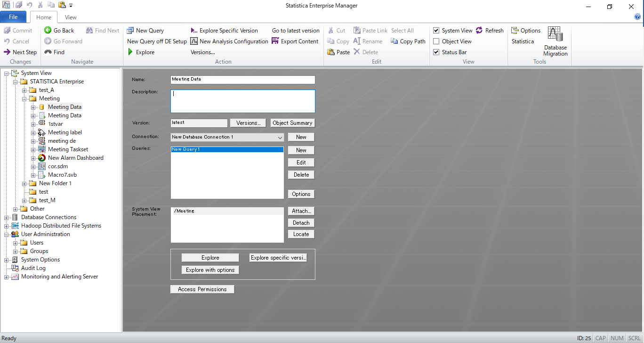Image resolution: width=644 pixels, height=343 pixels.
Task: Click the Go Back navigation icon
Action: 48,30
